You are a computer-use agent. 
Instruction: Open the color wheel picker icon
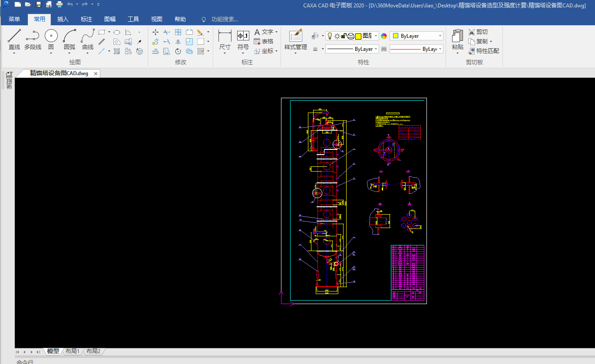[x=383, y=36]
